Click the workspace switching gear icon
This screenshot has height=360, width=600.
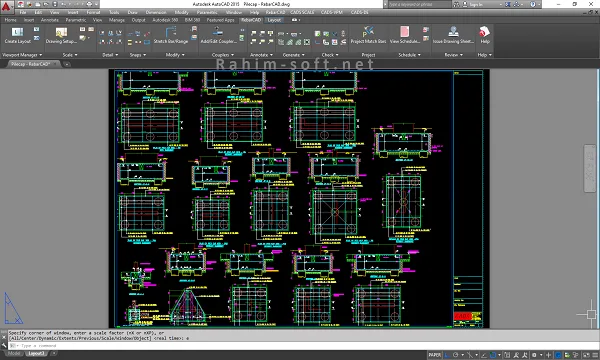(x=534, y=355)
